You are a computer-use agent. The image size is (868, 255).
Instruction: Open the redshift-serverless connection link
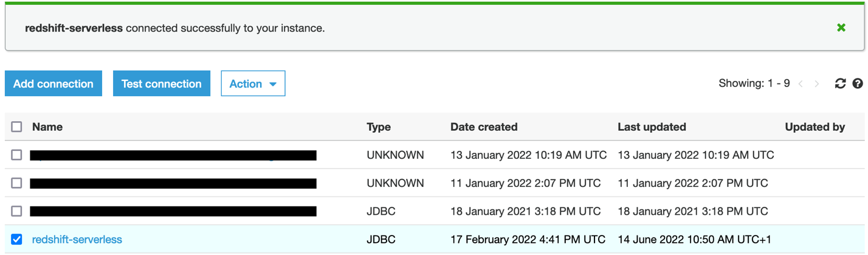coord(77,240)
